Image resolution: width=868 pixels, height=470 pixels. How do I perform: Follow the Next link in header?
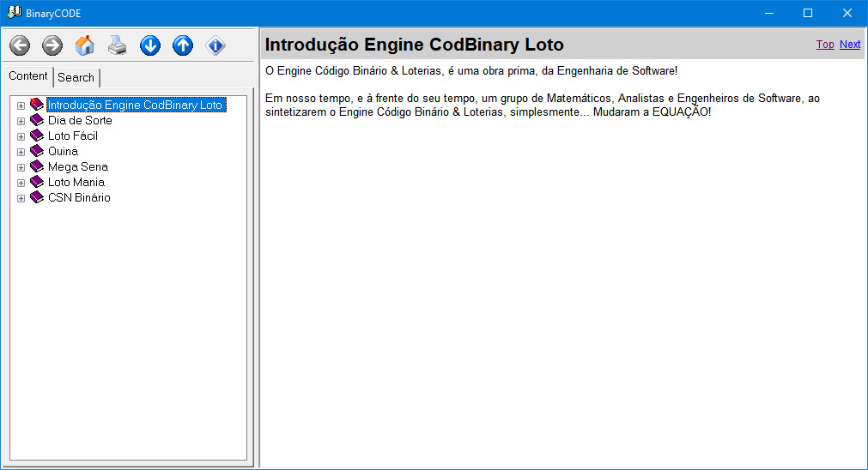click(850, 45)
